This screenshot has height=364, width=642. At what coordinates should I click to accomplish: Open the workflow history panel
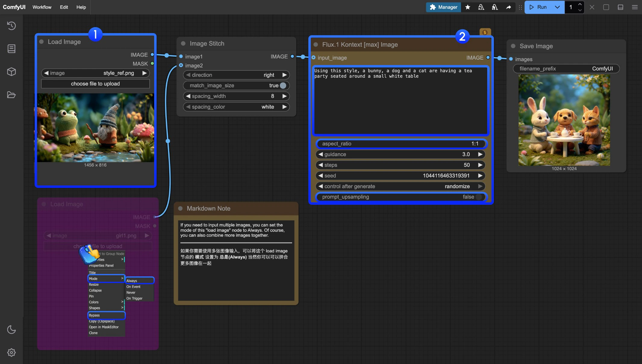point(11,26)
